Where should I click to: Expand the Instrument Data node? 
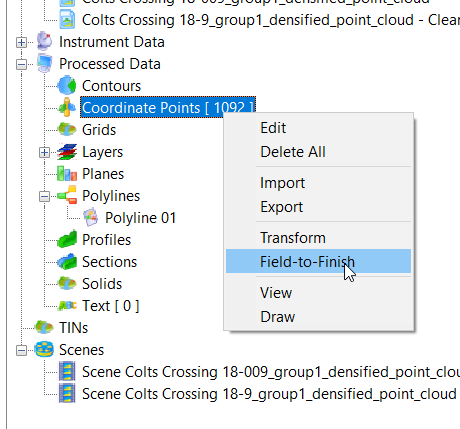[x=21, y=42]
